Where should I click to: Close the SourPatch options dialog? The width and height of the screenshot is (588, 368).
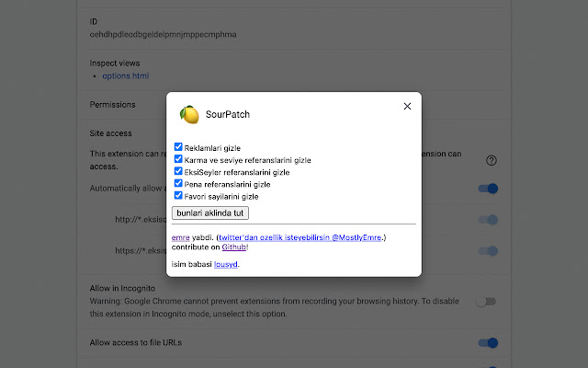click(407, 107)
